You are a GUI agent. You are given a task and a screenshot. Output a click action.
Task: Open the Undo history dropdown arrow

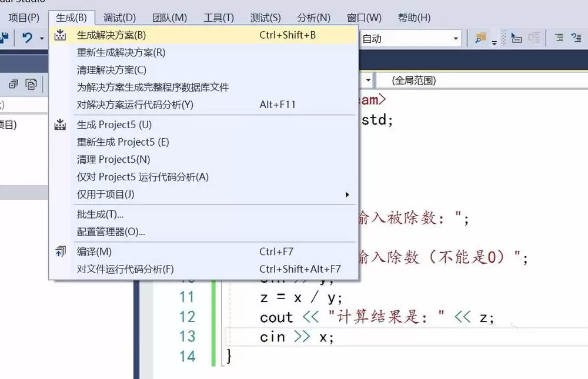tap(42, 39)
